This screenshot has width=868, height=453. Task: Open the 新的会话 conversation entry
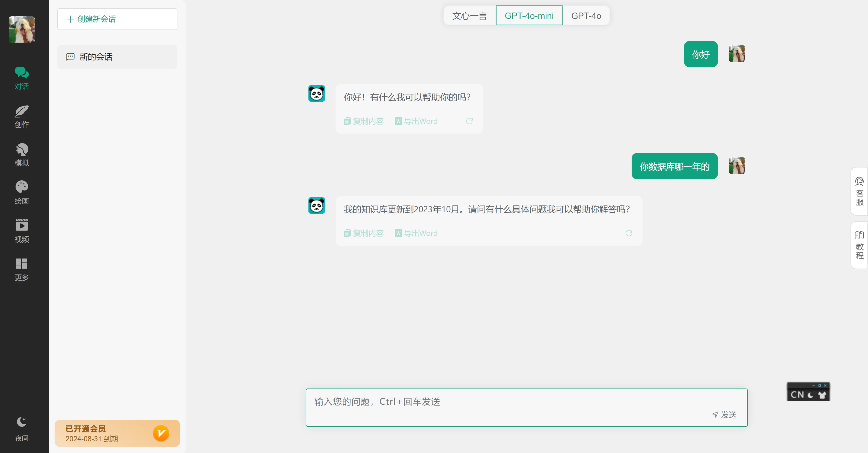click(117, 57)
